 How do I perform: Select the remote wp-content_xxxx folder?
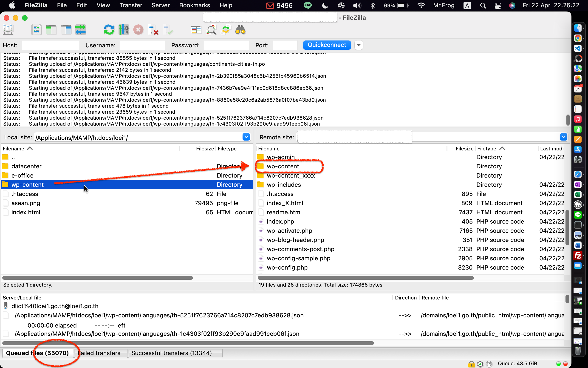click(x=410, y=175)
